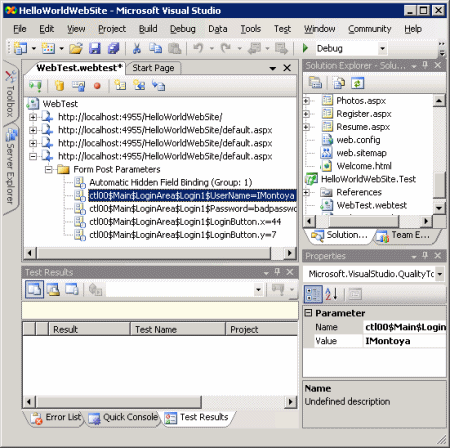
Task: Collapse the Parameter property category
Action: coord(309,313)
